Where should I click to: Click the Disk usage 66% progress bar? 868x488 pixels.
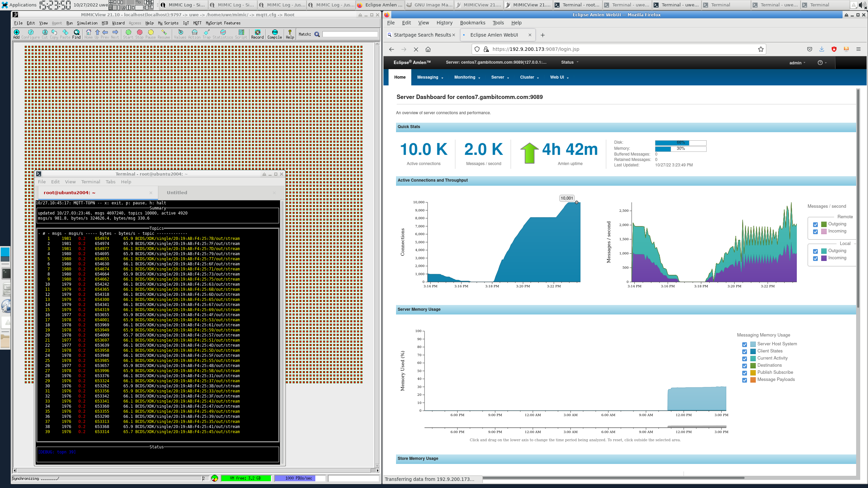pyautogui.click(x=680, y=143)
